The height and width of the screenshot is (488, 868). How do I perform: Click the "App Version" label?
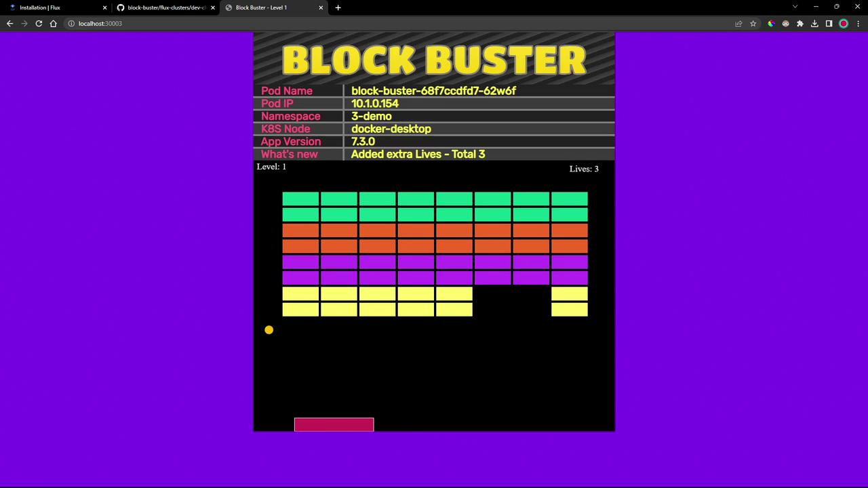[291, 142]
